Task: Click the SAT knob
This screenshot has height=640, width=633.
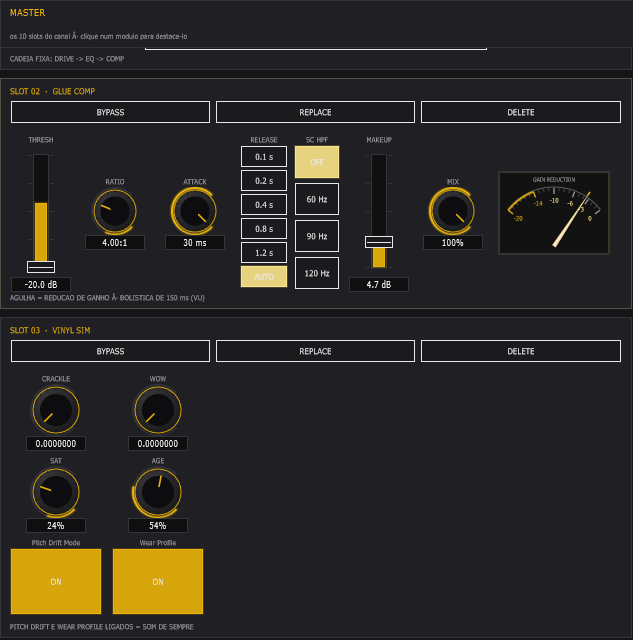Action: (56, 492)
